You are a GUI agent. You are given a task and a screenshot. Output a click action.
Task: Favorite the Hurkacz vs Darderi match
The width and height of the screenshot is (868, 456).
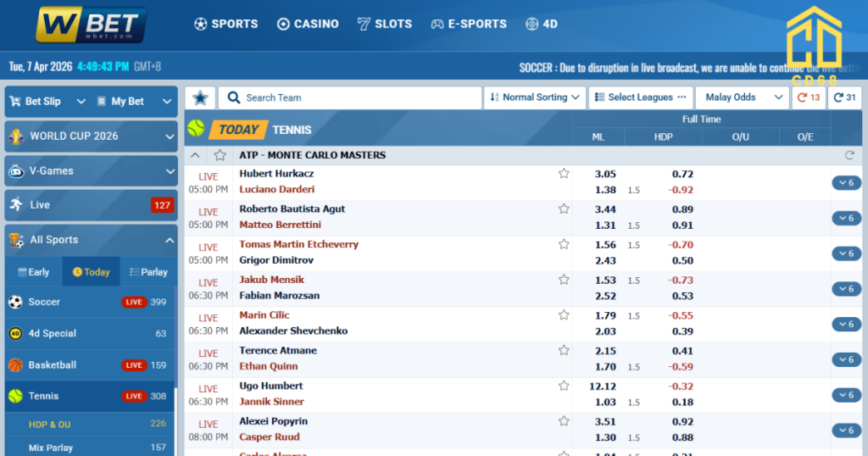pos(564,174)
